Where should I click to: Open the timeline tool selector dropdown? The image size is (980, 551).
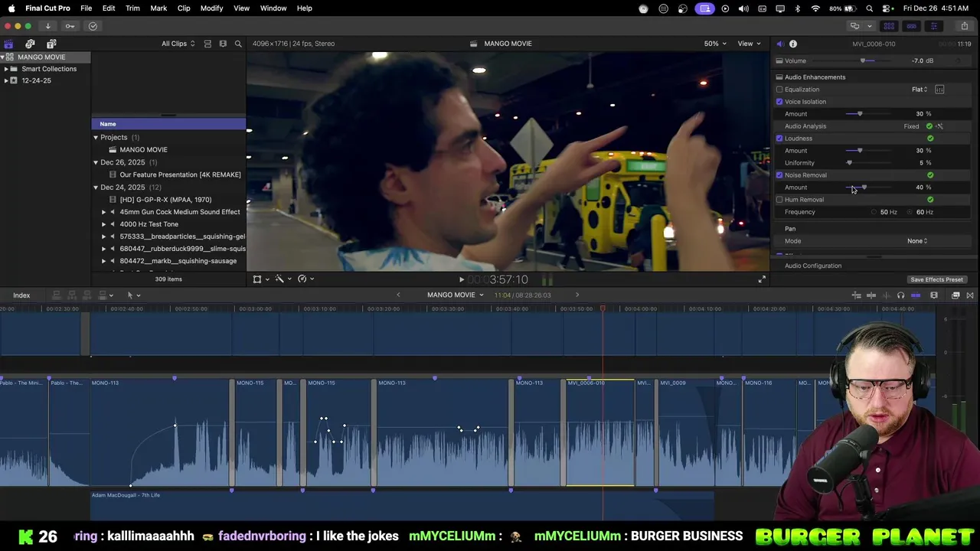133,295
